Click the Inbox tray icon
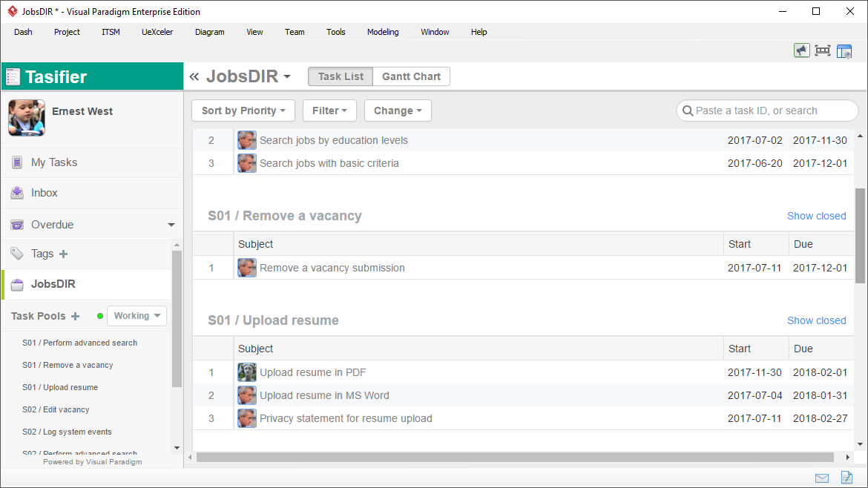Image resolution: width=868 pixels, height=488 pixels. (x=17, y=193)
